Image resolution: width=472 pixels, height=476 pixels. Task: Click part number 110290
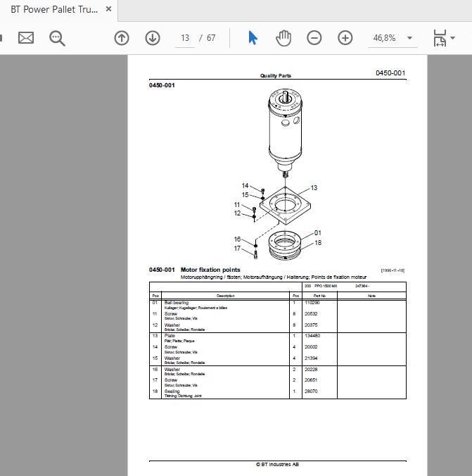tap(312, 303)
